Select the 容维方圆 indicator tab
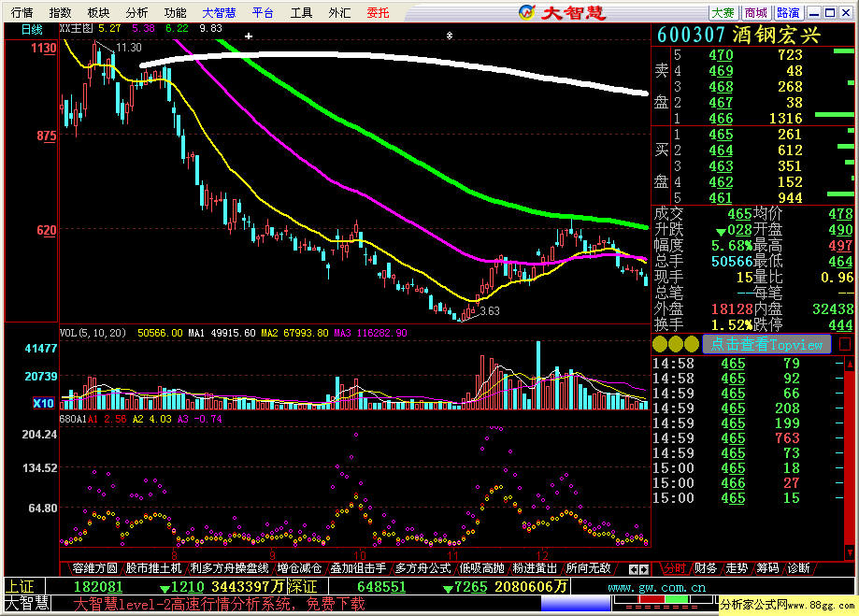This screenshot has width=859, height=616. click(x=94, y=568)
